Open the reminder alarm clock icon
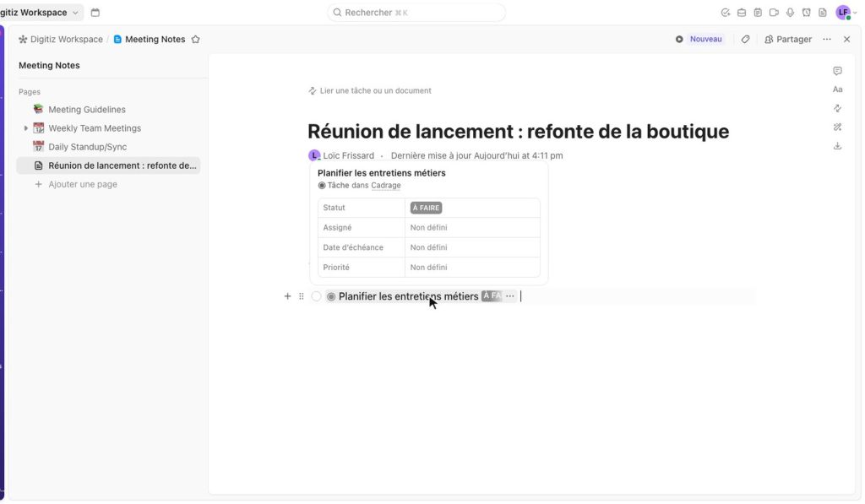The image size is (865, 504). pos(807,13)
